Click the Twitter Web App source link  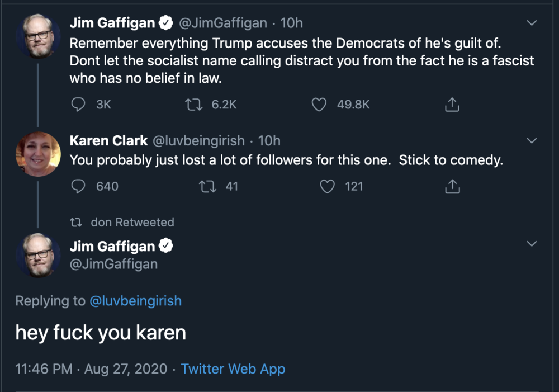pyautogui.click(x=233, y=369)
